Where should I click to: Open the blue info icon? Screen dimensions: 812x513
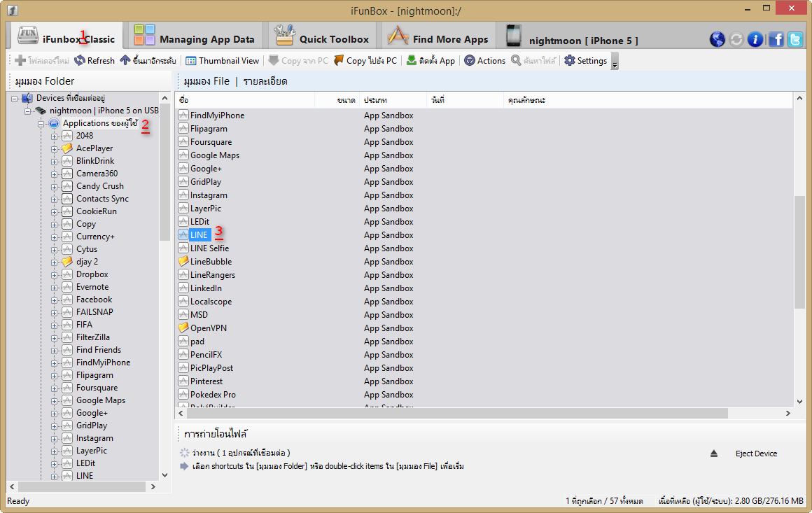pyautogui.click(x=755, y=39)
